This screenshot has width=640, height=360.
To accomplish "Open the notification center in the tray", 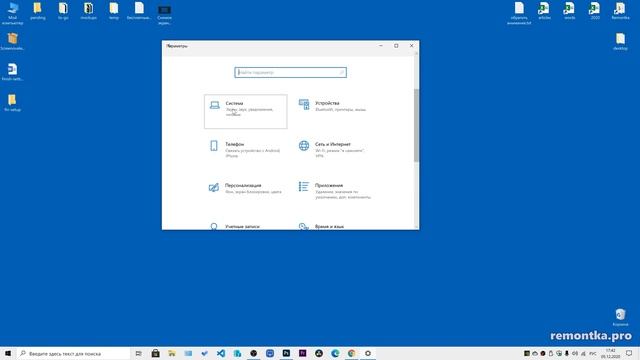I will click(x=629, y=353).
